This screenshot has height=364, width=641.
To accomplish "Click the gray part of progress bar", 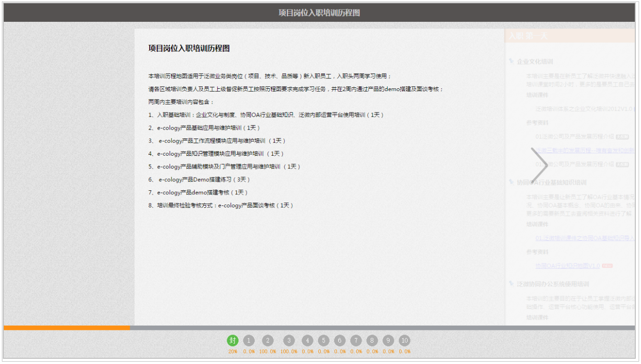I will coord(383,327).
